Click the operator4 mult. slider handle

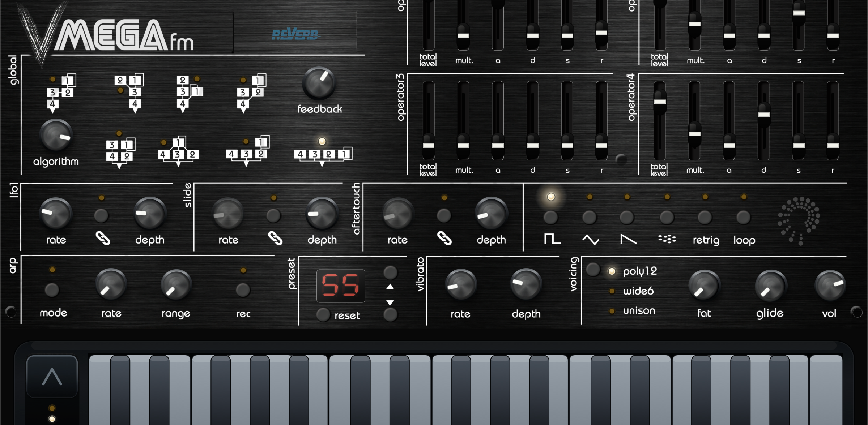click(695, 134)
